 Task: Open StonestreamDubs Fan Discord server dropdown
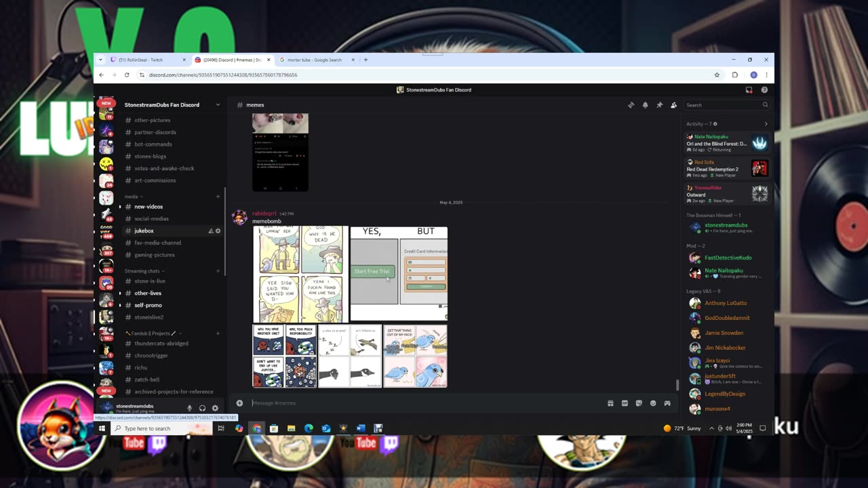point(172,105)
